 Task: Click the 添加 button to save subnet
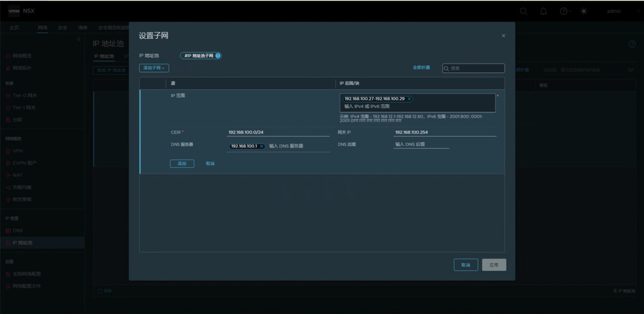pyautogui.click(x=182, y=164)
